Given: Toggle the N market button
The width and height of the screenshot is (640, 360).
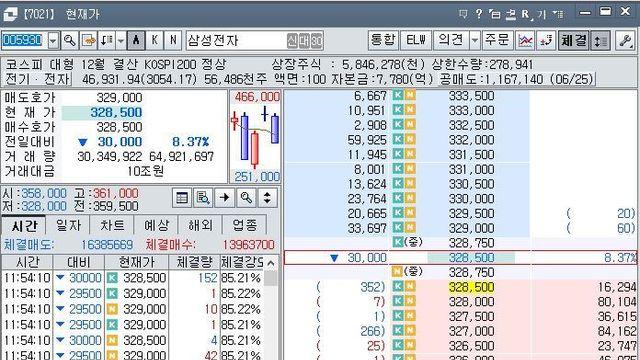Looking at the screenshot, I should point(173,40).
